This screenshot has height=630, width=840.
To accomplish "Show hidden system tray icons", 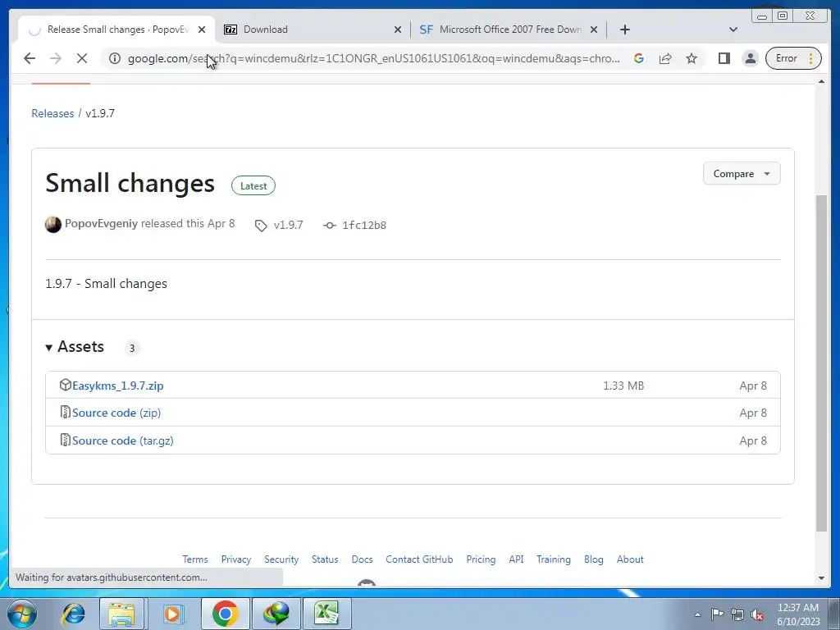I will point(697,614).
